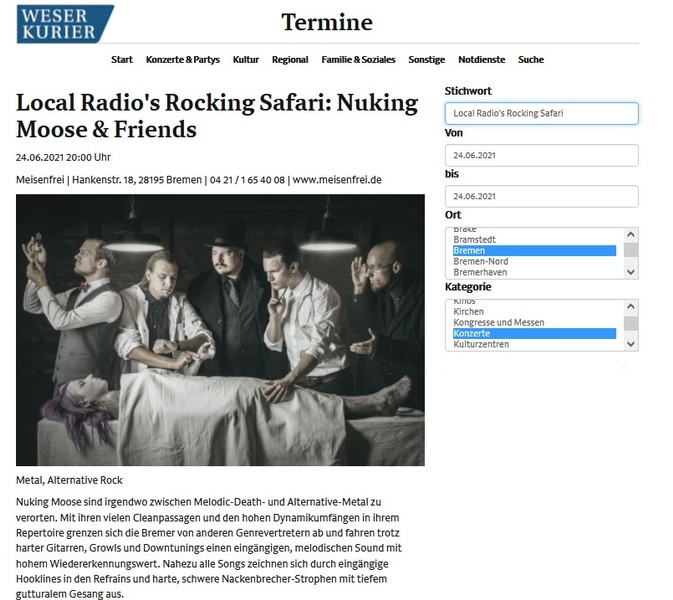The image size is (673, 600).
Task: Click the Hankenstr. 18 address text
Action: 103,180
